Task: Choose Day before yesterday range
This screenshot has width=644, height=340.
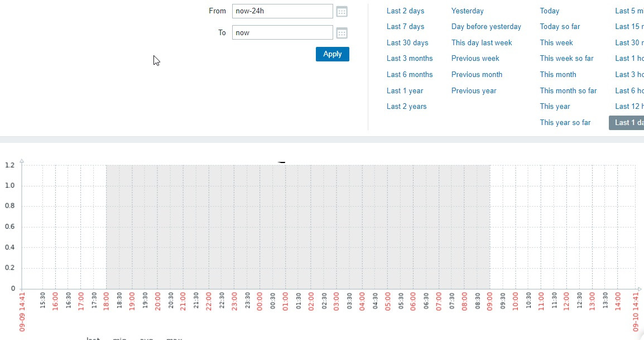Action: (x=486, y=26)
